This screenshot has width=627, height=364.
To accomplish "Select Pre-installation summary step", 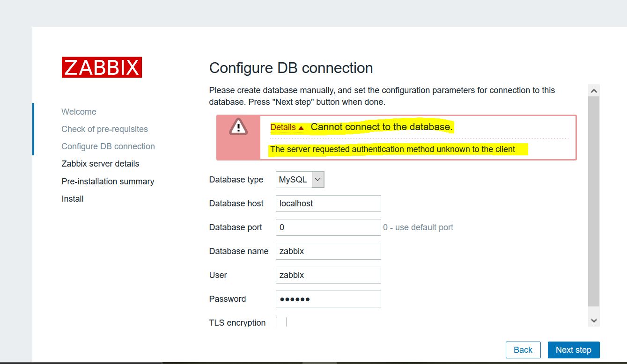I will (108, 182).
